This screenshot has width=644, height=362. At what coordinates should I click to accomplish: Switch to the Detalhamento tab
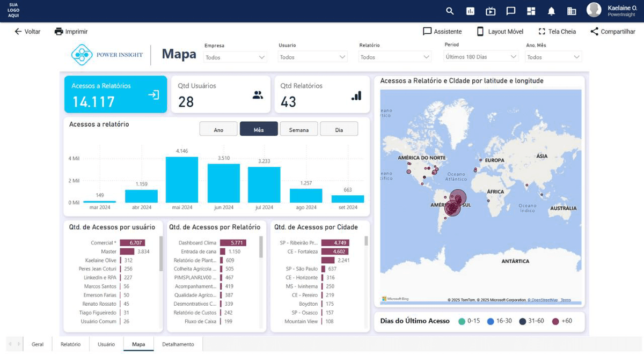[x=178, y=344]
